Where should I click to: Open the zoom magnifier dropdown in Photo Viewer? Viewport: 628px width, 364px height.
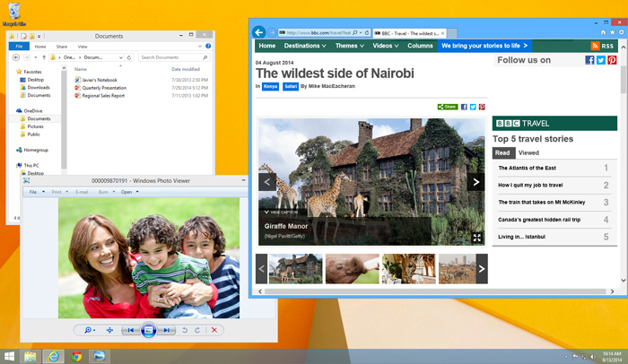(x=91, y=331)
